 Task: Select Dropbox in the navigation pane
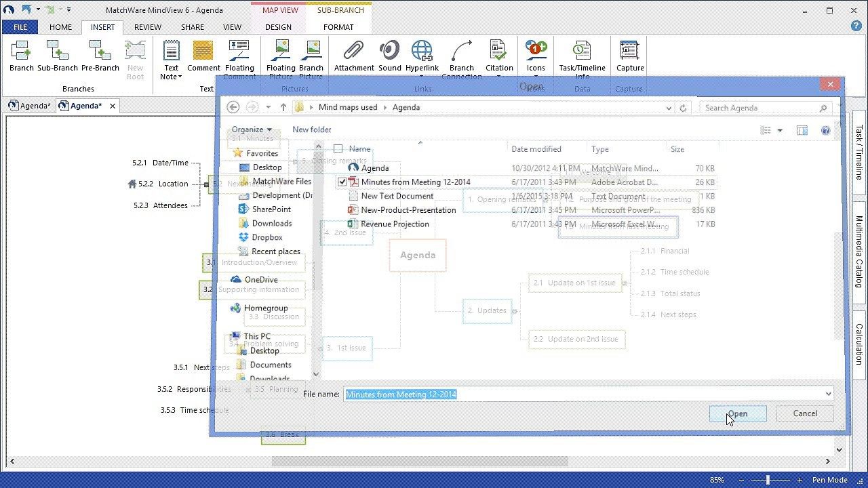pos(267,237)
